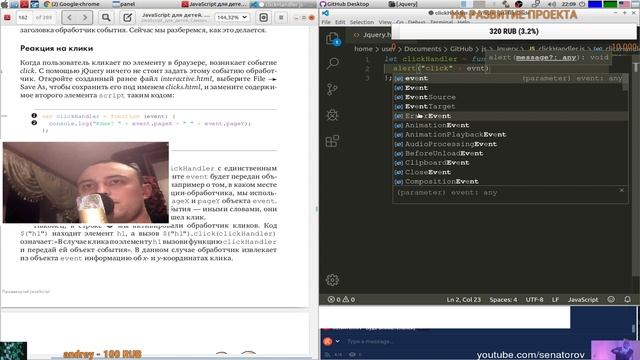The image size is (640, 360).
Task: Open the Run and Debug view
Action: point(332,115)
